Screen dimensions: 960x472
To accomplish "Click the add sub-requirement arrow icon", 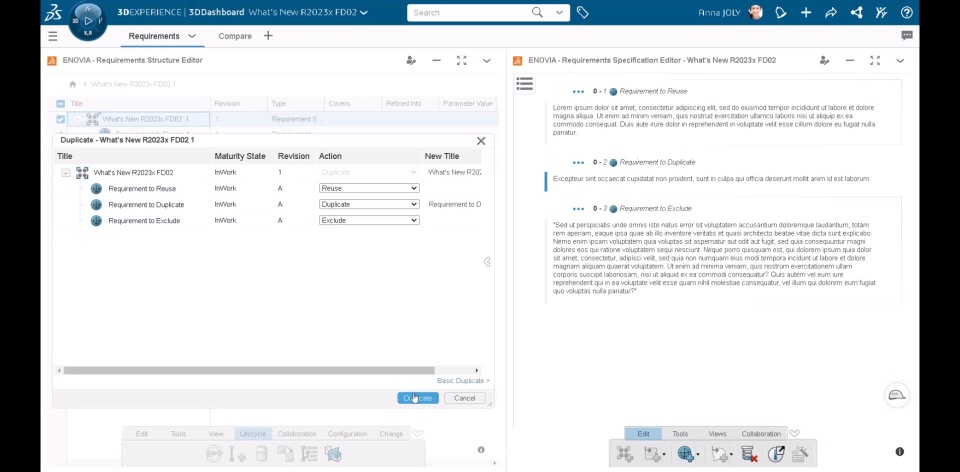I will (719, 454).
